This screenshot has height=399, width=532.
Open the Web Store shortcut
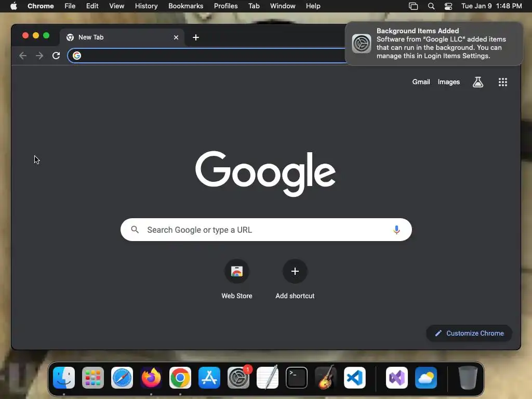pyautogui.click(x=237, y=279)
